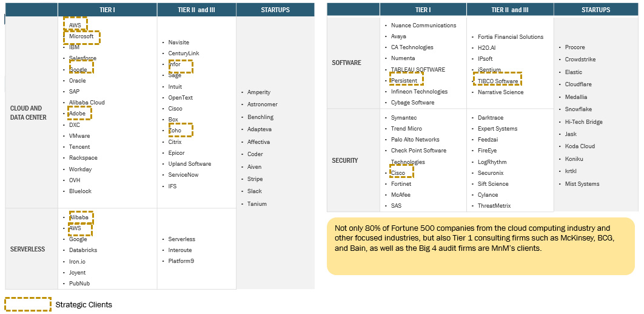Click Darktrace in Security Tier II list

point(491,118)
